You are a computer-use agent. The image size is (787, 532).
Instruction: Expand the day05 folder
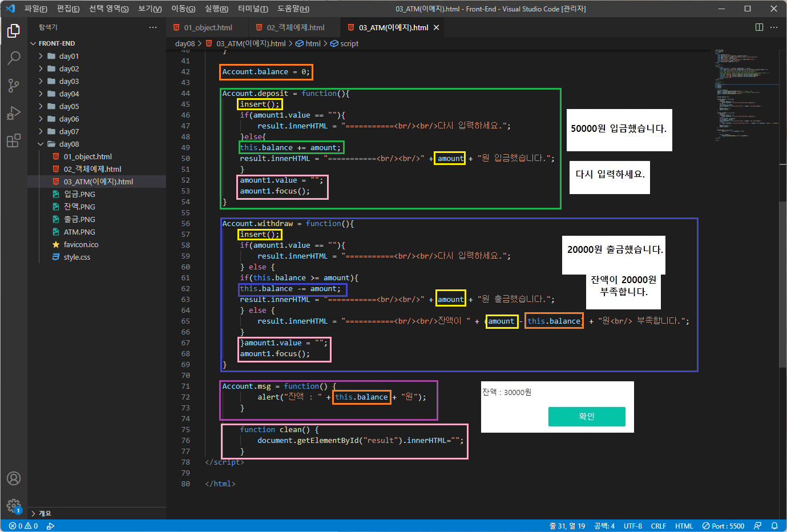tap(68, 106)
